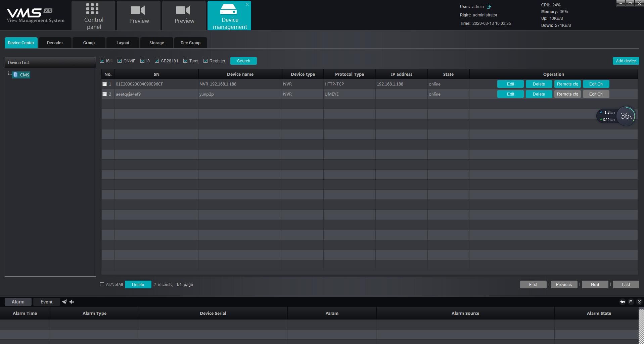Viewport: 644px width, 344px height.
Task: Toggle the ONVIF protocol checkbox
Action: coord(120,61)
